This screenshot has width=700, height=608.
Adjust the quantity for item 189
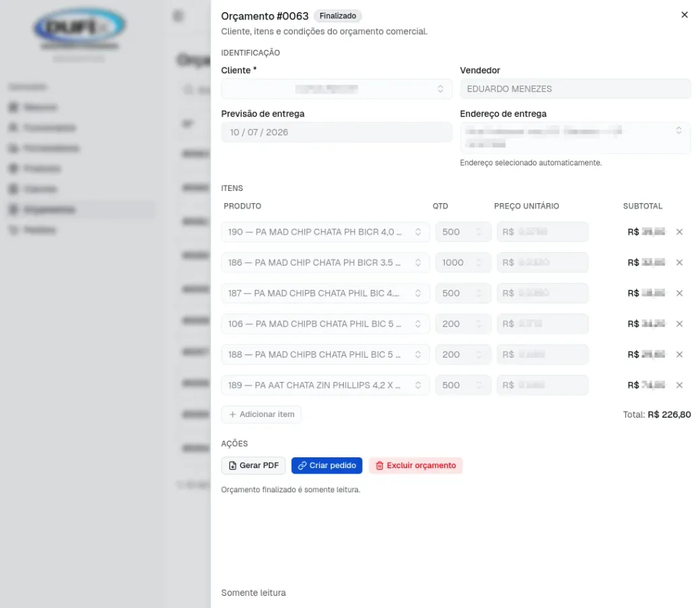pyautogui.click(x=463, y=385)
